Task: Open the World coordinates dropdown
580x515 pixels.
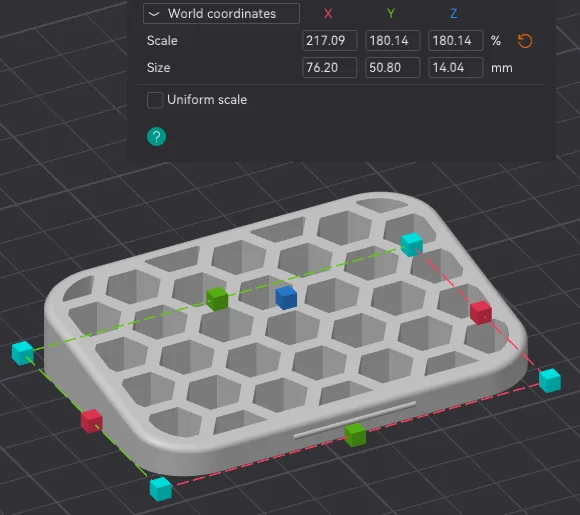Action: [221, 14]
